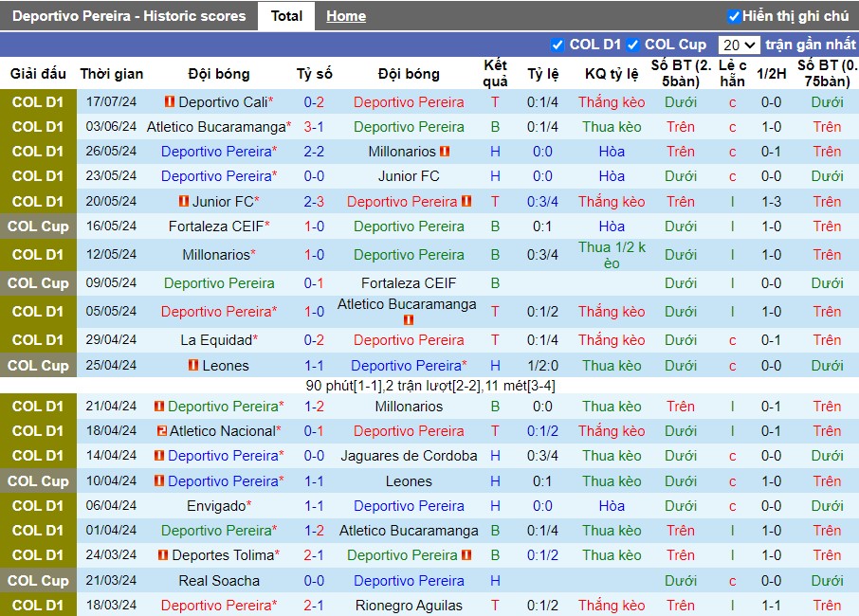Click card icon beside Atletico Nacional

(162, 431)
